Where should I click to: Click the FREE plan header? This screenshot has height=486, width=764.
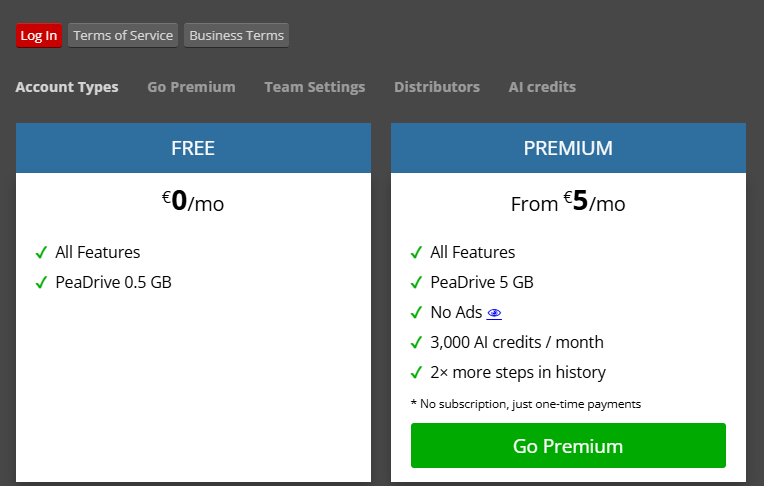193,148
